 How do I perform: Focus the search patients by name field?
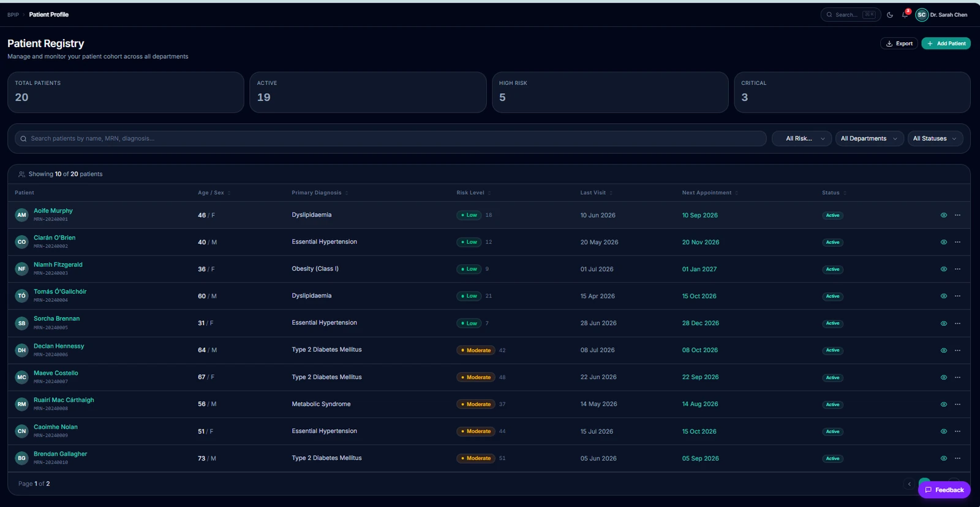coord(391,138)
